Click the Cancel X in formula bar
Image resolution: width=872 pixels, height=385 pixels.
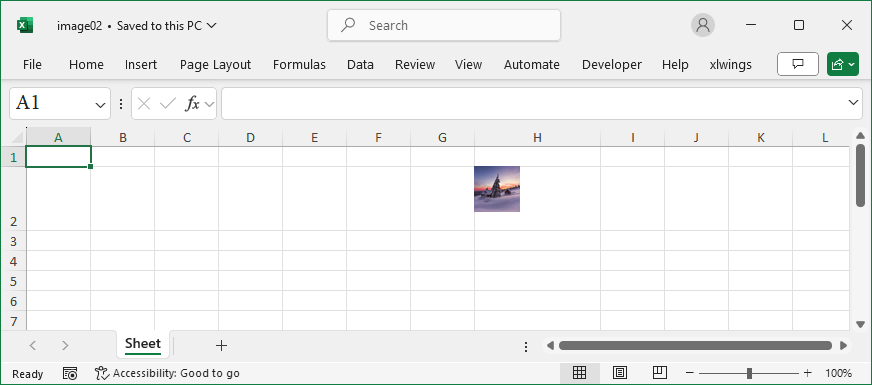tap(143, 103)
